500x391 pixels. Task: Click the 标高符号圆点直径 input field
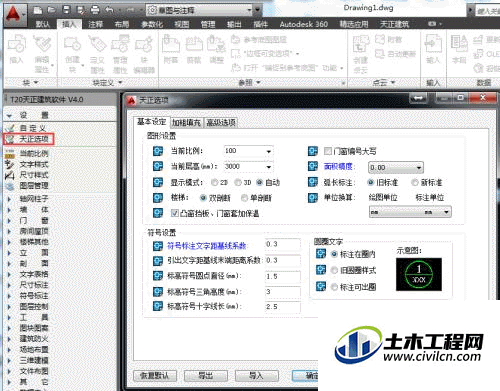point(283,276)
